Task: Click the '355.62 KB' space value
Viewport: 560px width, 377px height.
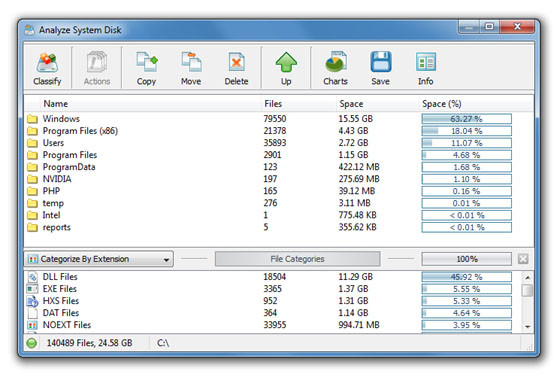Action: pos(358,227)
